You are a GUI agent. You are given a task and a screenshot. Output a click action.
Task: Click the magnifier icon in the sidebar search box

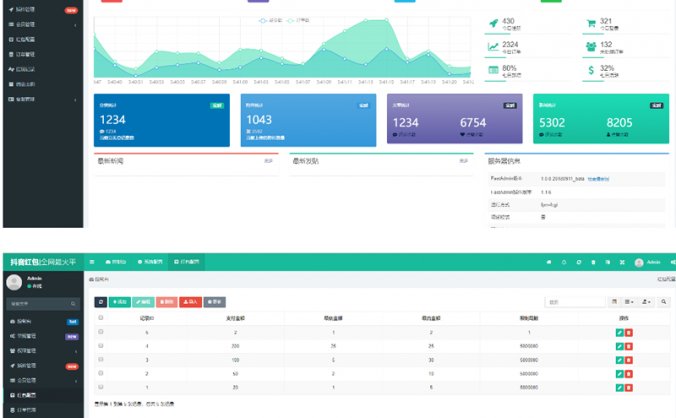click(73, 302)
